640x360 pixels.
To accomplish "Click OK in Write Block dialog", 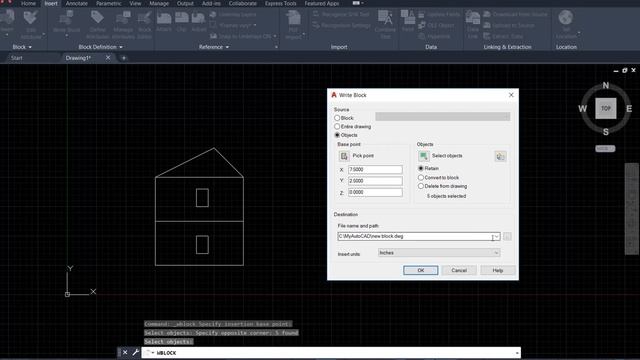I will [x=420, y=270].
